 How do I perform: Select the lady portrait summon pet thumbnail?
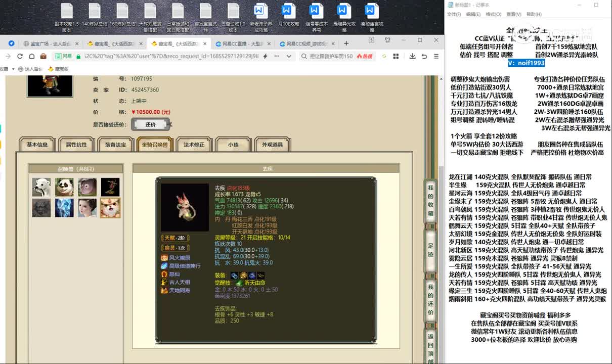click(87, 208)
